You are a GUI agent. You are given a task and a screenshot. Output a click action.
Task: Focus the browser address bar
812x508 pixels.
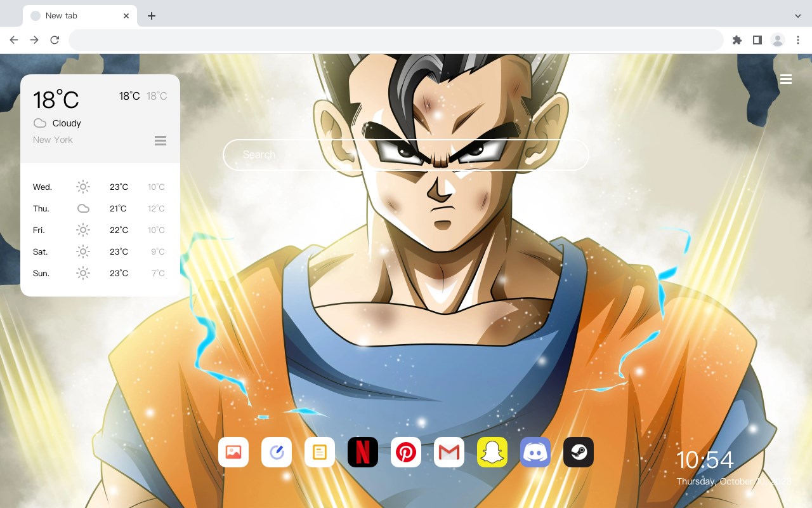click(x=396, y=40)
